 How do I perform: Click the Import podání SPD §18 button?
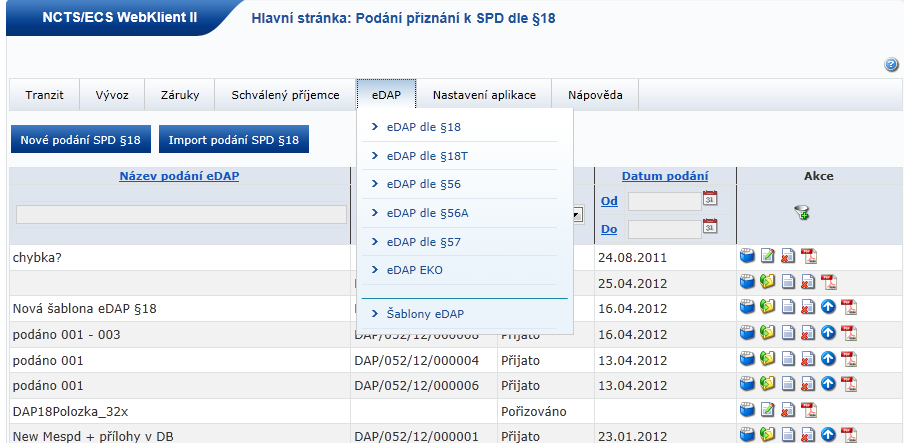(x=233, y=139)
